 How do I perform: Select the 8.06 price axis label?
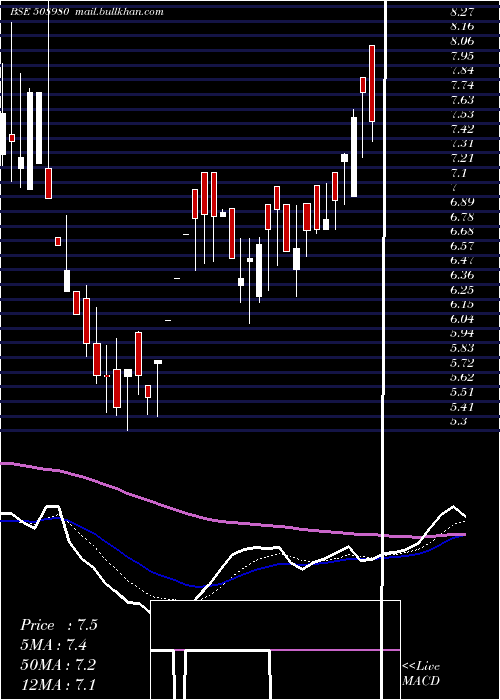462,42
